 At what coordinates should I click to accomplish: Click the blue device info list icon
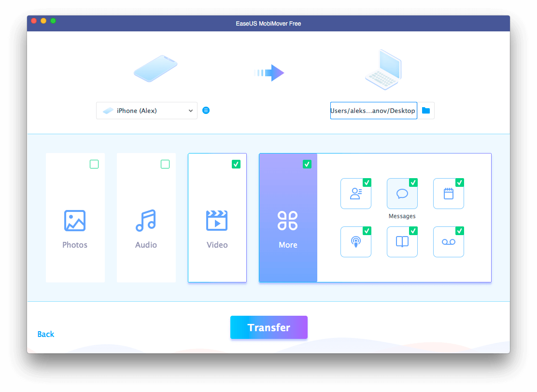206,110
